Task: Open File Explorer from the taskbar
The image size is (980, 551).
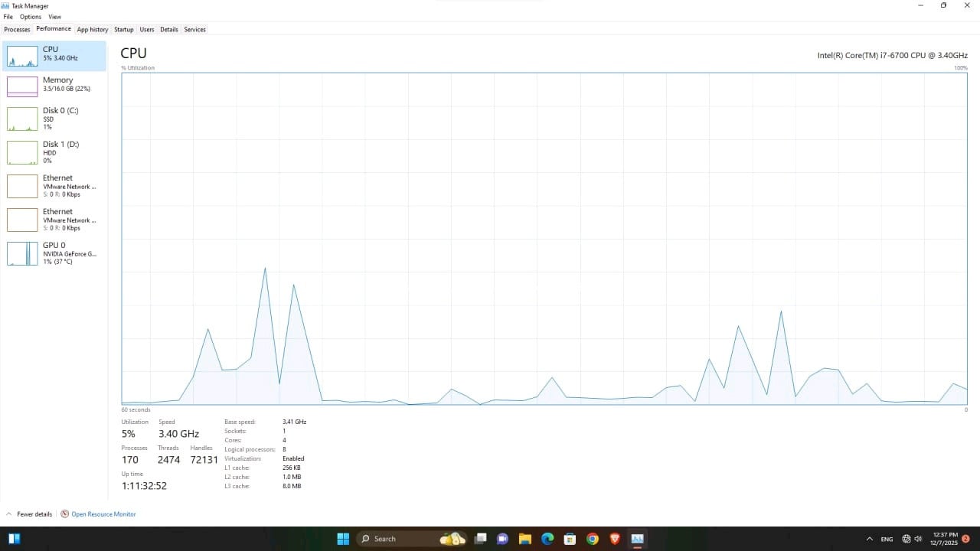Action: tap(525, 539)
